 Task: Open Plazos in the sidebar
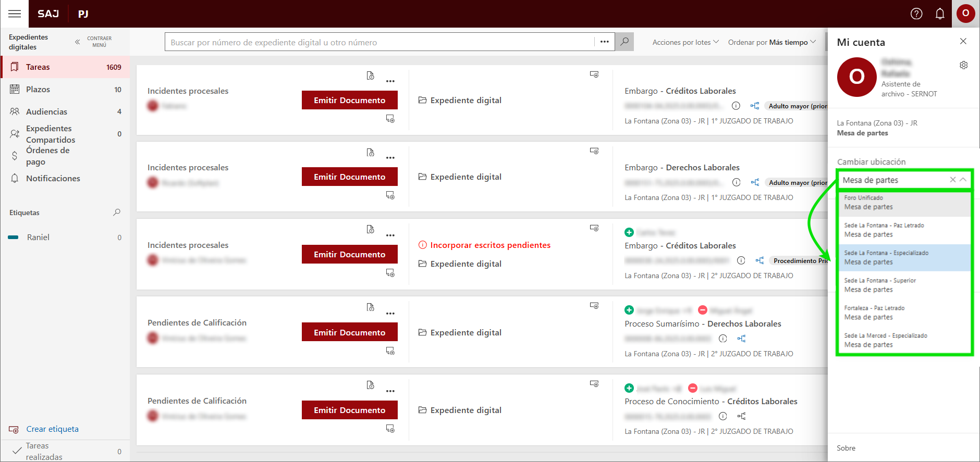pyautogui.click(x=38, y=90)
